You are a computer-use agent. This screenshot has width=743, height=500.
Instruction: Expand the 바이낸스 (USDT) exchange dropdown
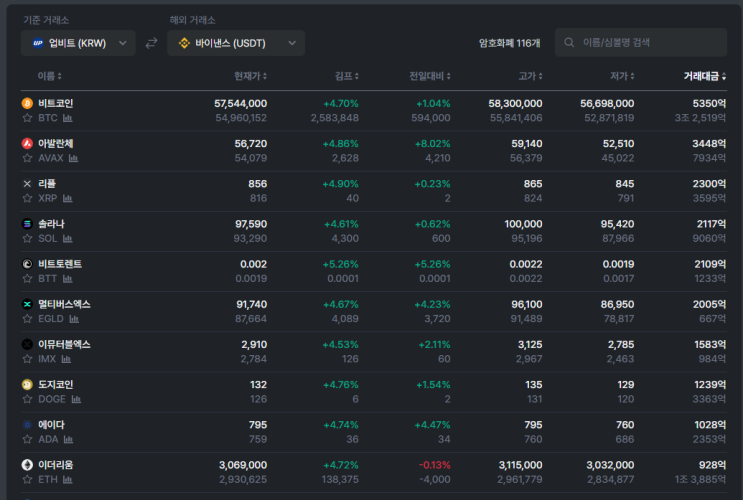(236, 43)
